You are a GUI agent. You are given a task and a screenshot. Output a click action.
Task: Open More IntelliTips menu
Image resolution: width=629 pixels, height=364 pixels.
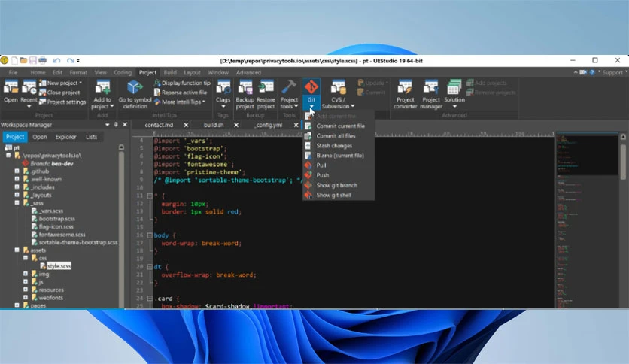[180, 102]
